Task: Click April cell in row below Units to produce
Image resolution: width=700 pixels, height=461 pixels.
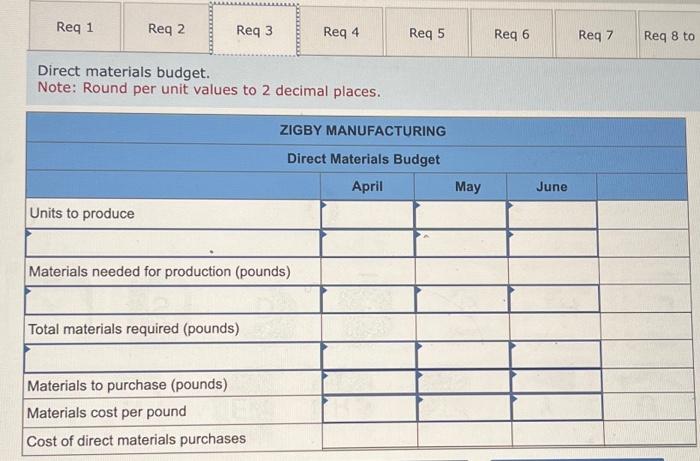Action: [367, 244]
